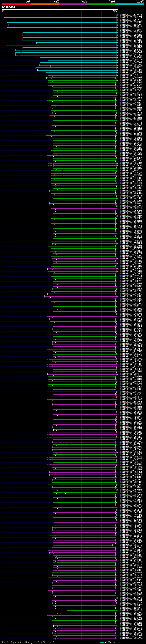
Task: Select the UniRef100_C6HUP4 label
Action: pyautogui.click(x=131, y=211)
